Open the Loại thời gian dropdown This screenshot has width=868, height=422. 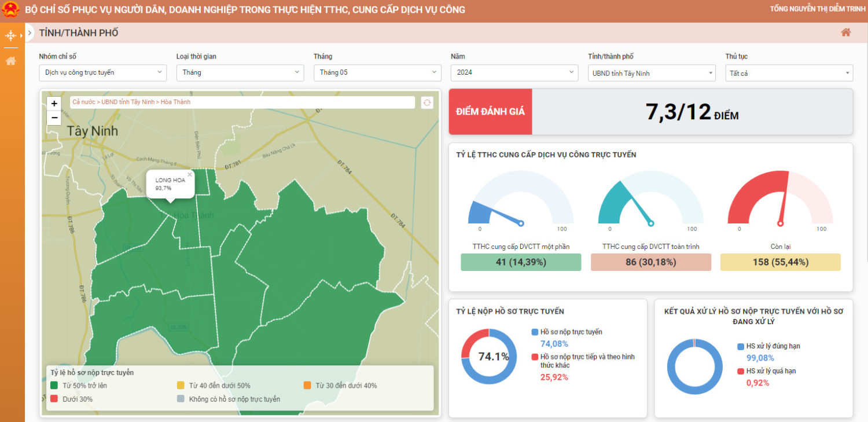(x=240, y=73)
